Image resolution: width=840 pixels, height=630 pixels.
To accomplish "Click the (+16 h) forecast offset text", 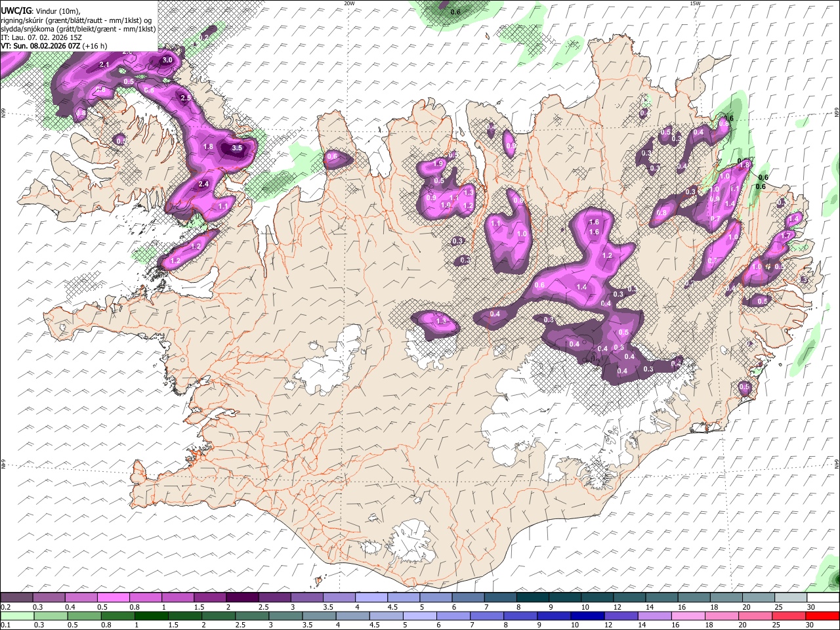I will tap(95, 46).
